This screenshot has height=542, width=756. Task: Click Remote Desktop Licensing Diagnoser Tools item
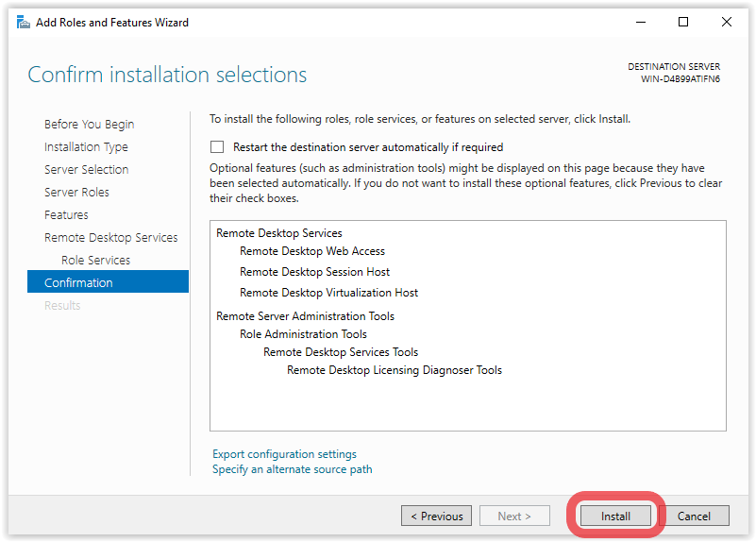[x=394, y=370]
